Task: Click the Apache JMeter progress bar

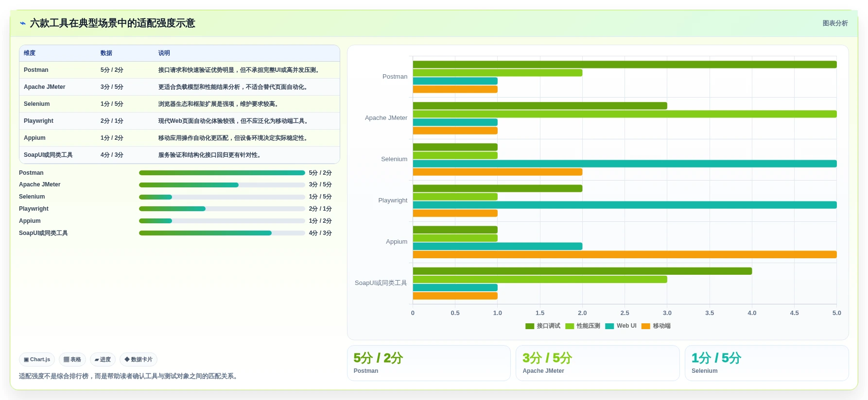Action: point(222,185)
